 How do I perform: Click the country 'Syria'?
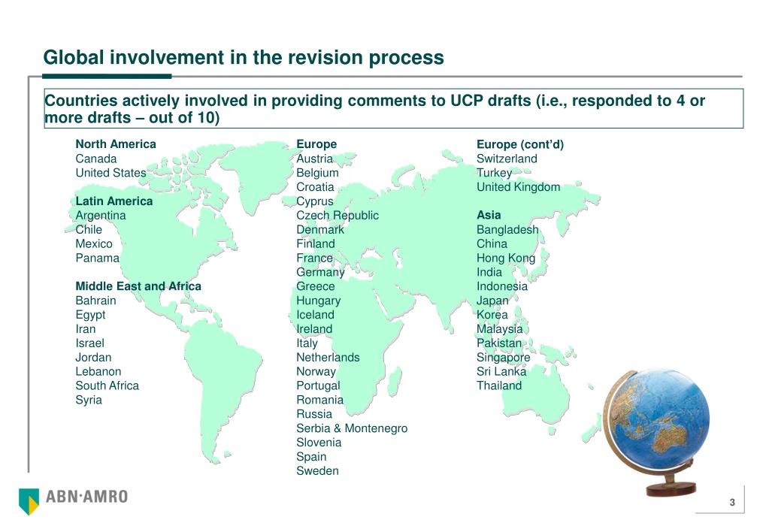[x=89, y=400]
